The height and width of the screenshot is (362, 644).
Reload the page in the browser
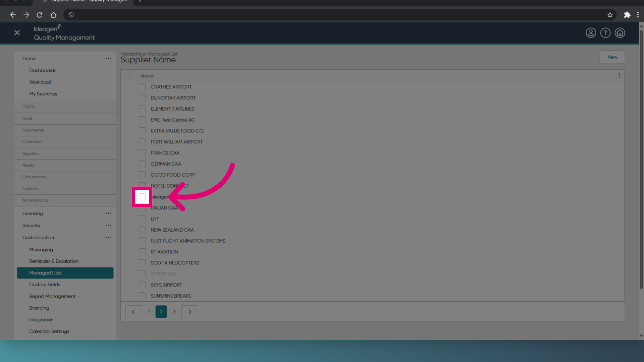pos(40,15)
